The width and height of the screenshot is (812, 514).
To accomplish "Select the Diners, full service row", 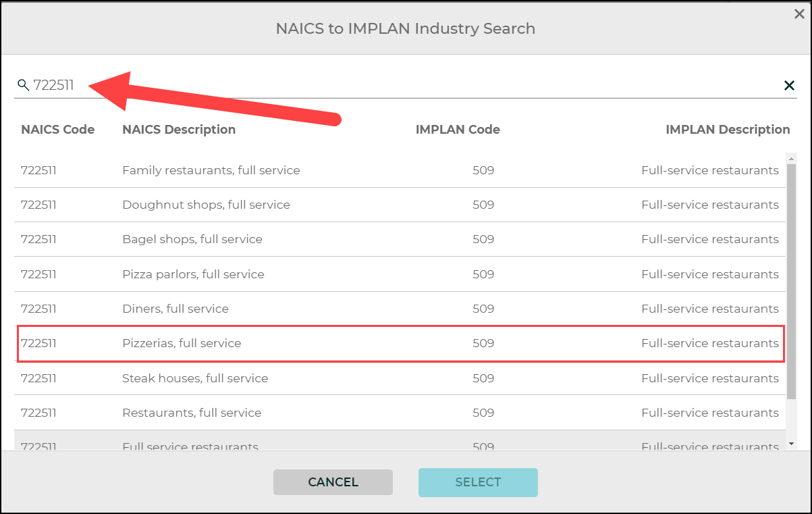I will click(400, 309).
